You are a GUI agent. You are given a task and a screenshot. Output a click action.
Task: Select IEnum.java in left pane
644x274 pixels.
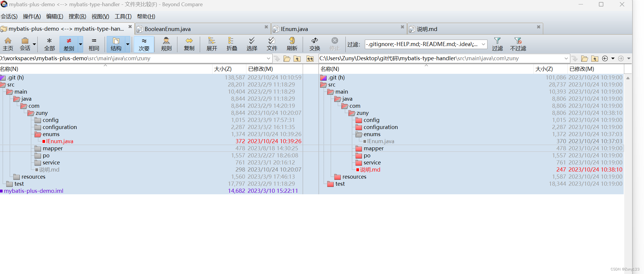[60, 141]
